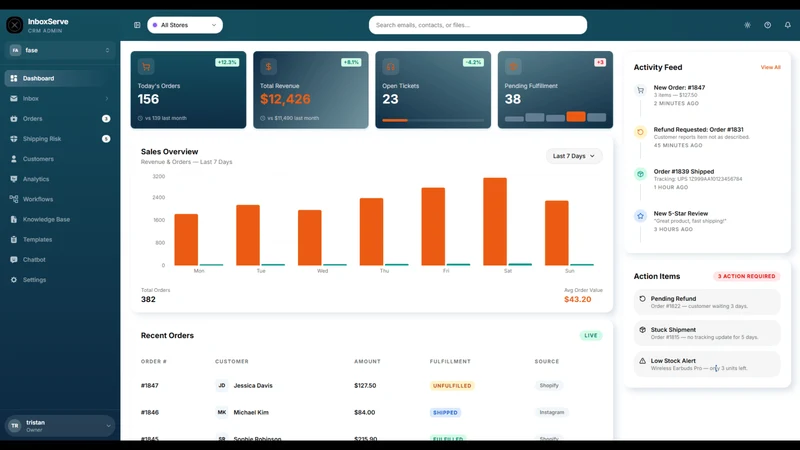Open the Pending Refund action item
Viewport: 800px width, 450px height.
[x=707, y=302]
